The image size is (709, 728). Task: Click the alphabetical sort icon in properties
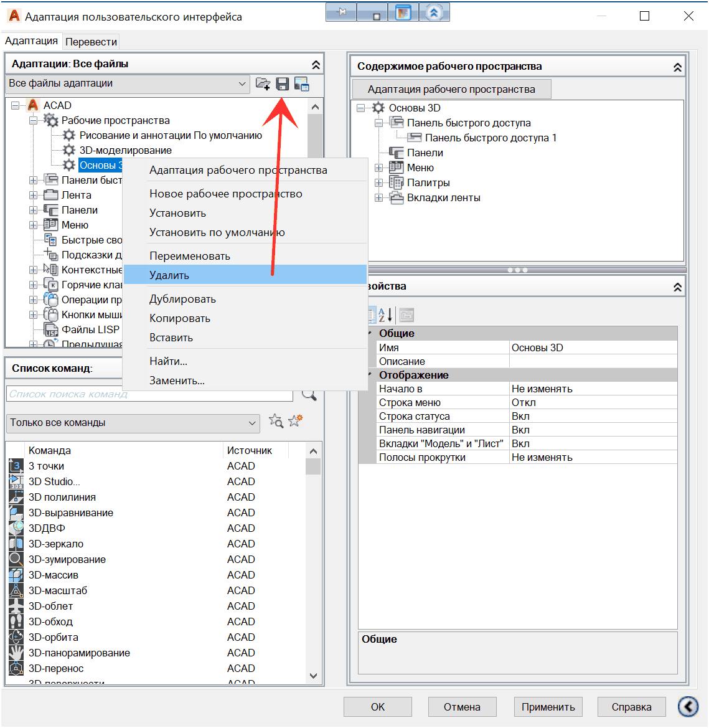pos(385,315)
